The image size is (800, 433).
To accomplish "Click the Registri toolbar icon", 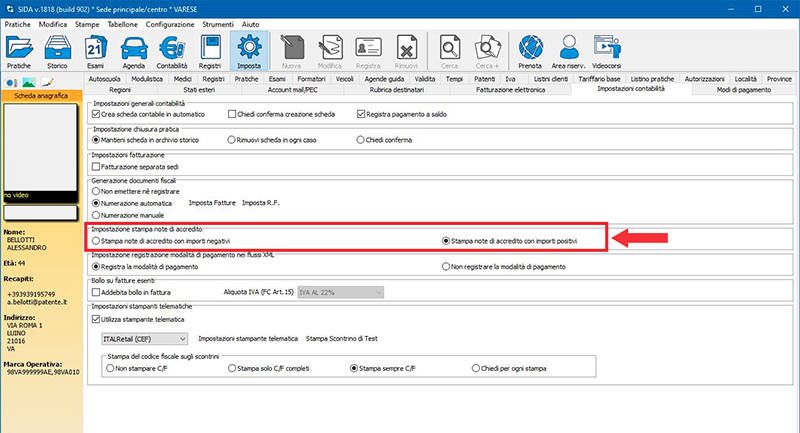I will (x=210, y=49).
